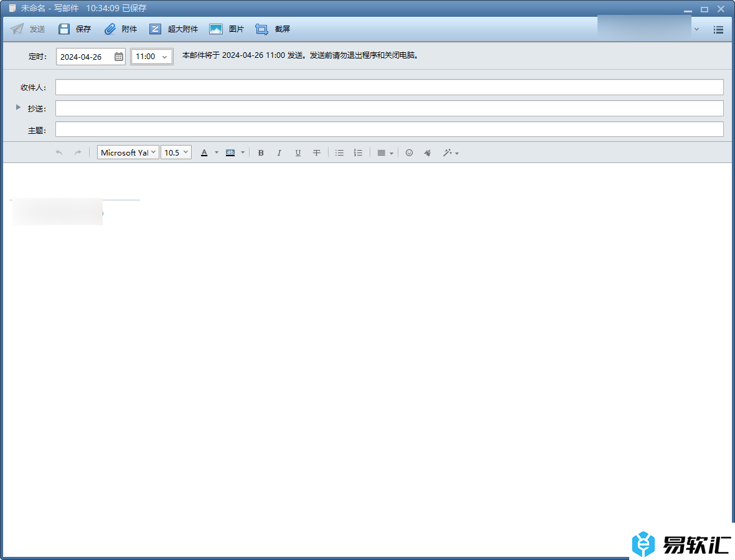
Task: Insert a numbered list
Action: [358, 153]
